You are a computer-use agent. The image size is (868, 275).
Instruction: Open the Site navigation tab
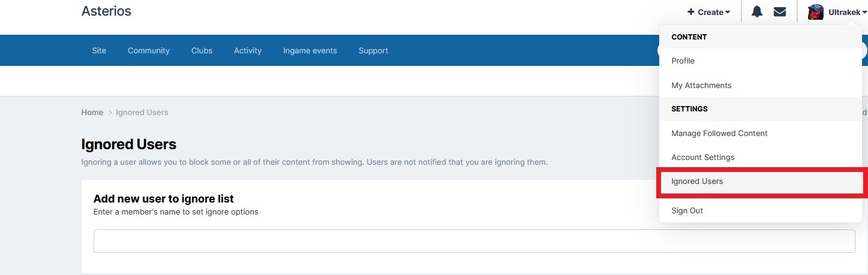pos(99,51)
